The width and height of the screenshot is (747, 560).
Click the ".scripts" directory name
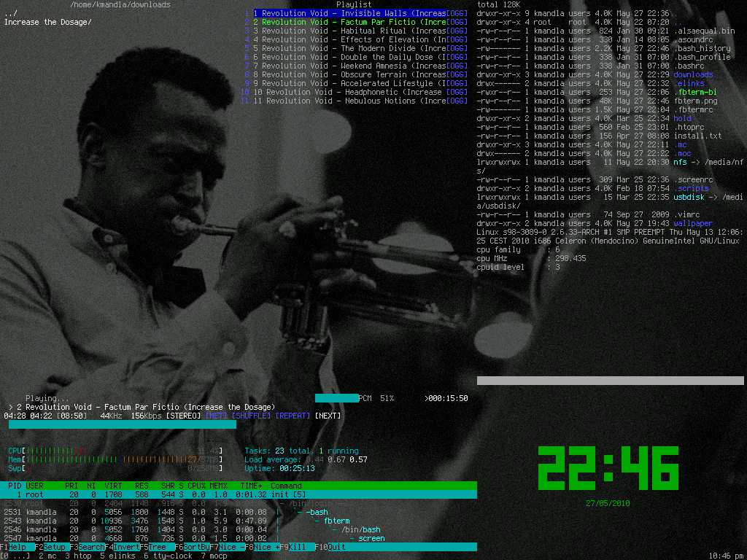point(692,188)
